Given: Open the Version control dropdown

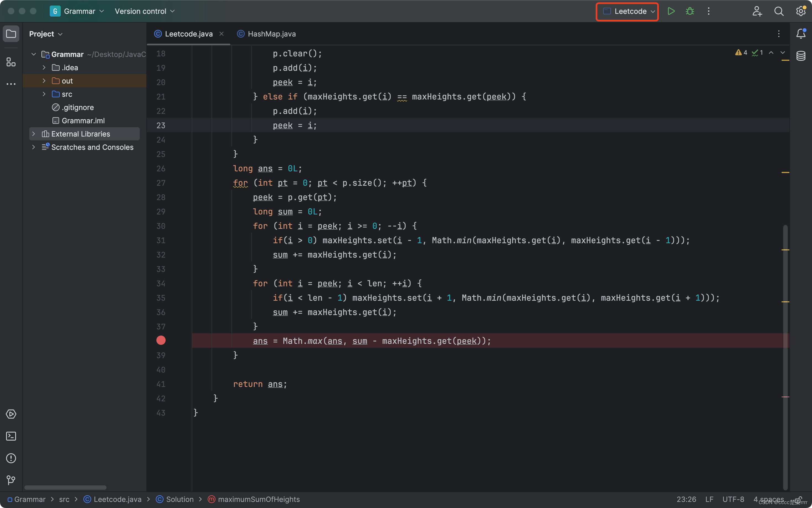Looking at the screenshot, I should click(x=145, y=11).
